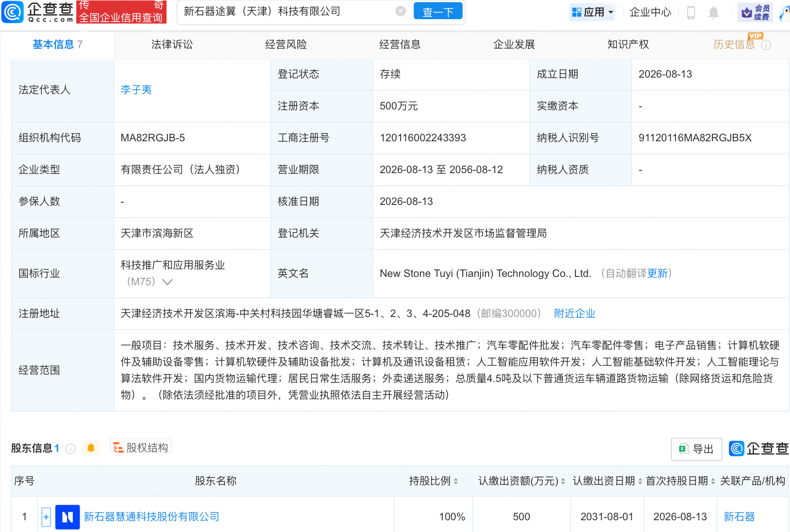Click the 天津市滨海新区 region value
Viewport: 790px width, 532px height.
click(157, 233)
